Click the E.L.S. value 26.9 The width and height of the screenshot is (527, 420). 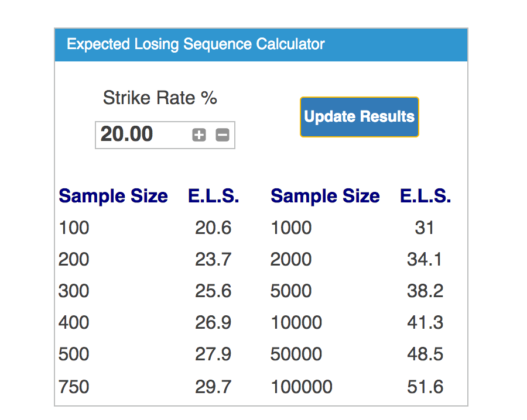213,322
